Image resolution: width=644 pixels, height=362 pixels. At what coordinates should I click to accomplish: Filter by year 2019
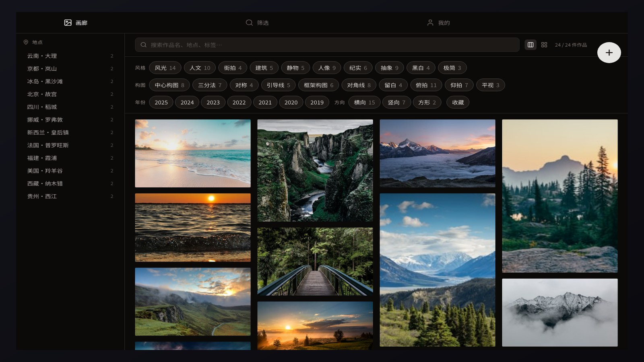(317, 103)
